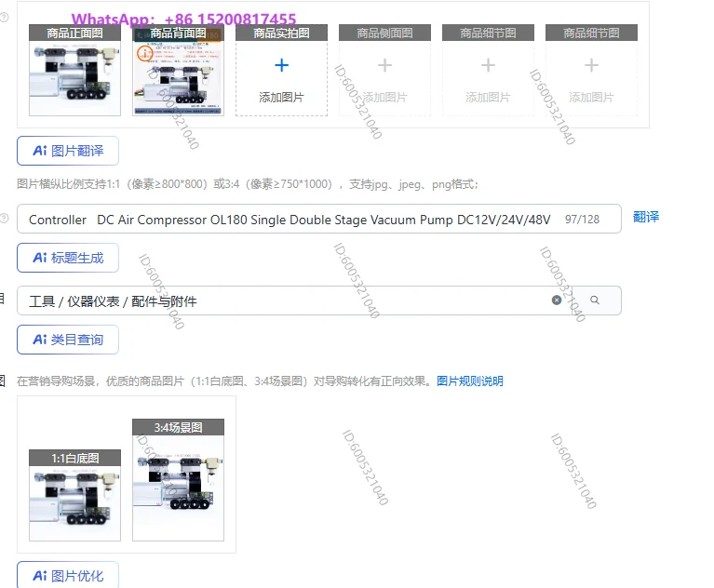The height and width of the screenshot is (588, 714).
Task: Open the 商品正面图 product front thumbnail
Action: (74, 70)
